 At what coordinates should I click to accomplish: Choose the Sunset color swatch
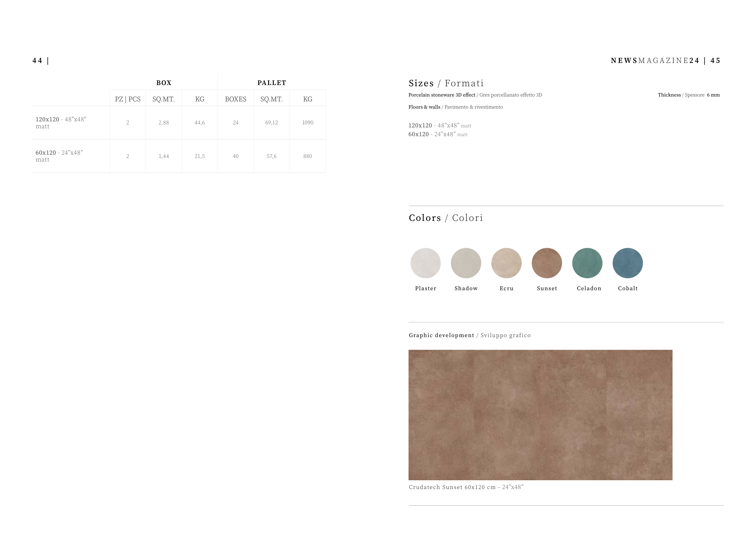click(x=546, y=263)
